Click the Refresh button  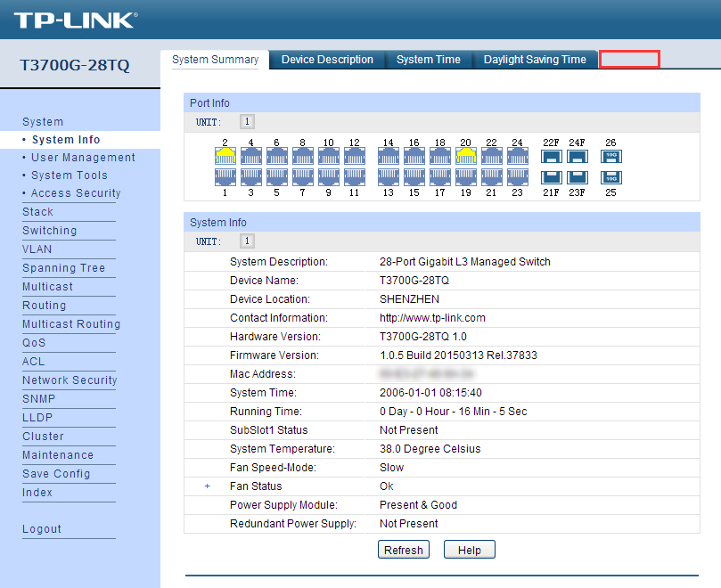(403, 549)
